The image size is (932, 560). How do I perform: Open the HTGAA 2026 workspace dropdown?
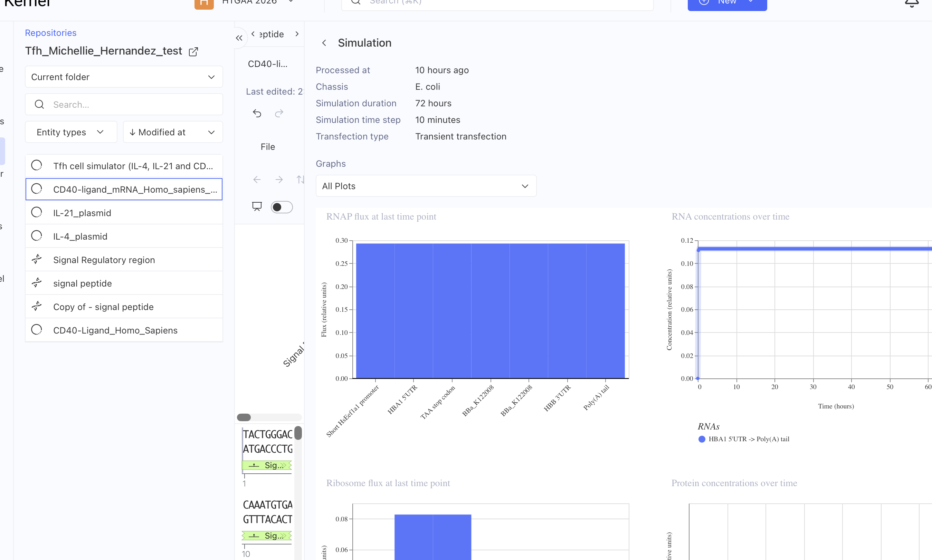click(x=257, y=2)
